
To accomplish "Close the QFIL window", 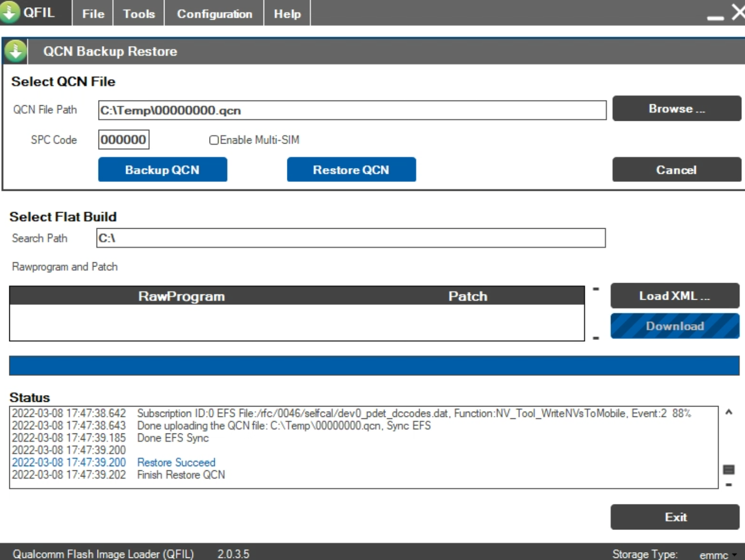I will (x=738, y=12).
